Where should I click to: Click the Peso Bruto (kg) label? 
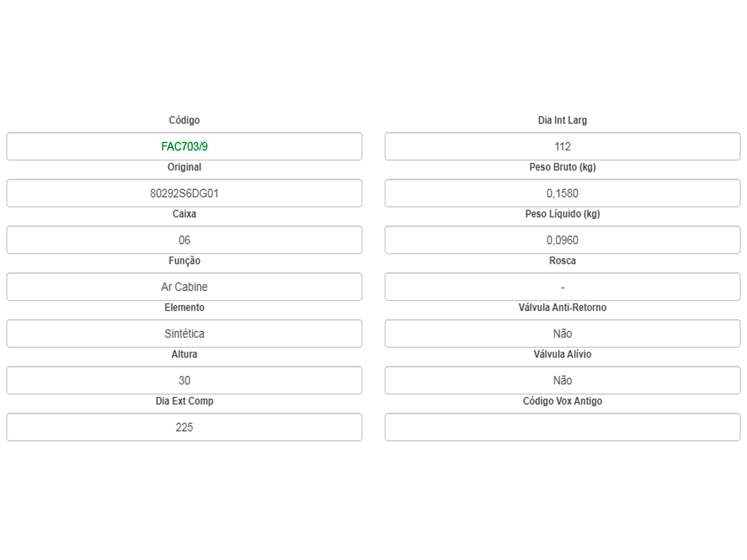[x=562, y=167]
